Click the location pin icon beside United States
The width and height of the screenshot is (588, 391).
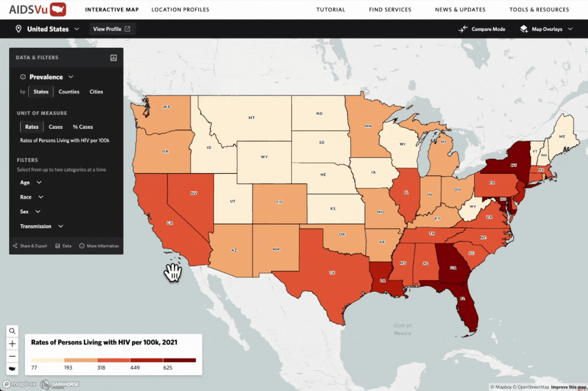(18, 29)
